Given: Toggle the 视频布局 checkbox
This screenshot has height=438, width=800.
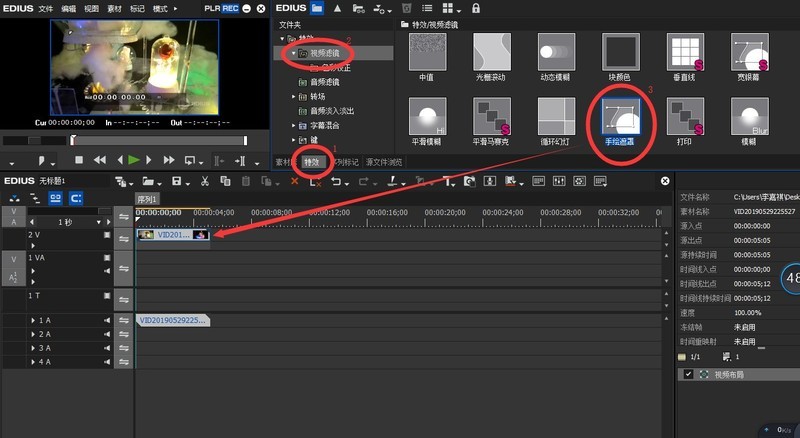Looking at the screenshot, I should click(x=687, y=375).
